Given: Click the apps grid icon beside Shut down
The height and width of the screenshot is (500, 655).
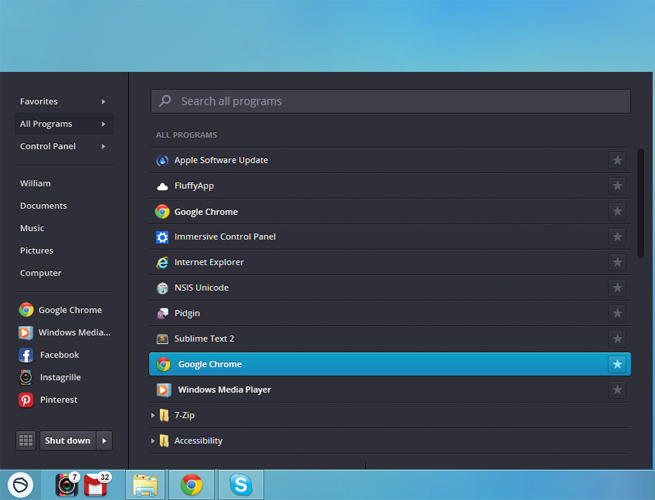Looking at the screenshot, I should 25,440.
